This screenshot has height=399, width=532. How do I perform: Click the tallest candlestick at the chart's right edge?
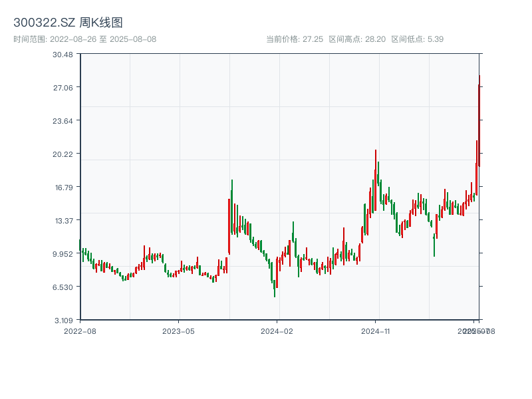(x=479, y=120)
